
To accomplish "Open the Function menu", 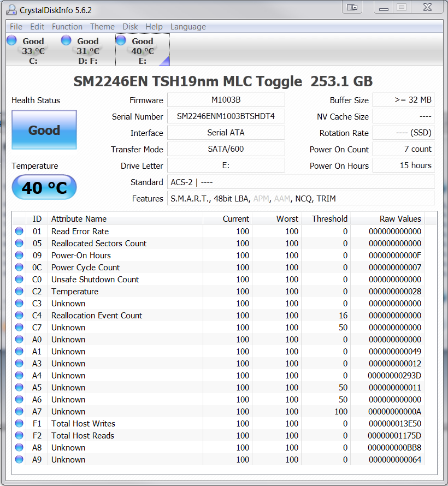I will (67, 27).
